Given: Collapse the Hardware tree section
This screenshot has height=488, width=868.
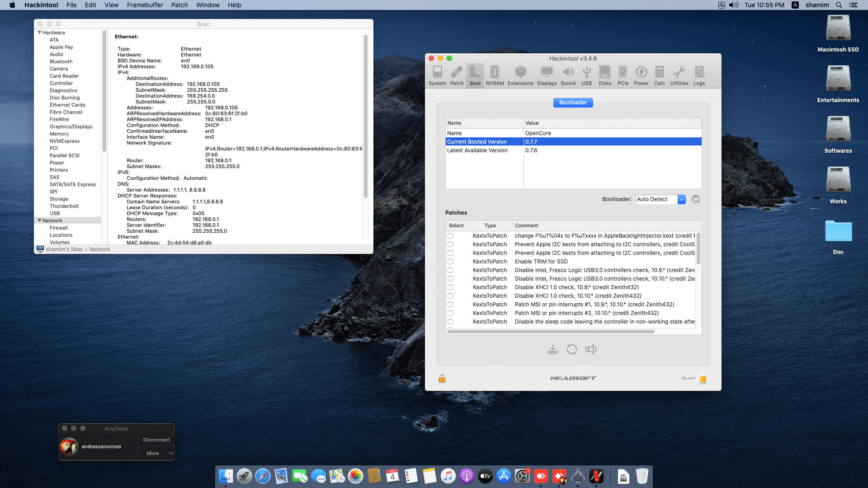Looking at the screenshot, I should click(x=40, y=33).
